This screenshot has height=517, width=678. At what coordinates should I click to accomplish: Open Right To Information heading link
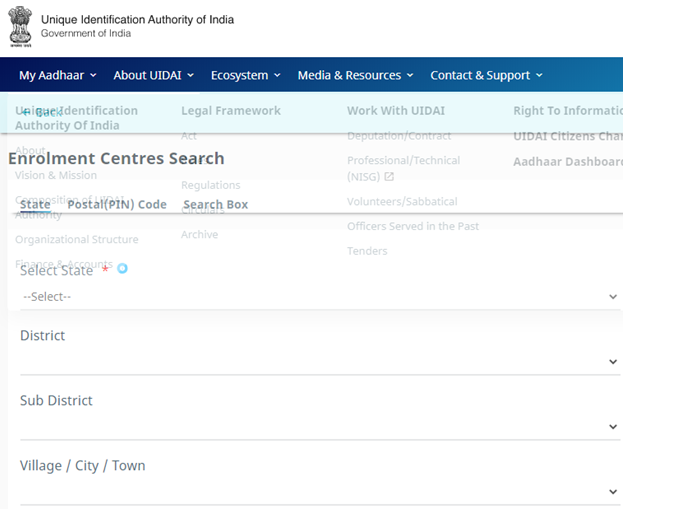tap(568, 111)
